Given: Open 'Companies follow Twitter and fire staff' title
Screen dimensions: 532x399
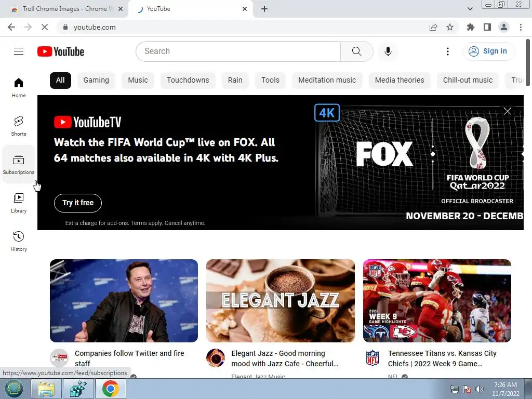Looking at the screenshot, I should point(129,358).
